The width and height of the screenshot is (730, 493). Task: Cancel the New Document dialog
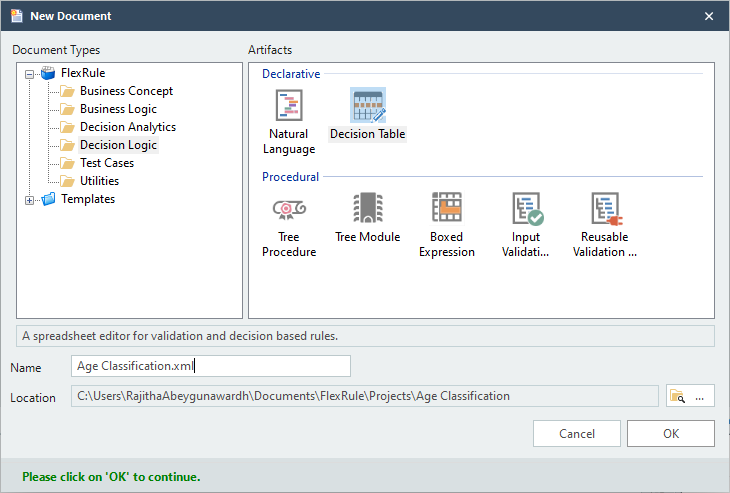coord(577,433)
